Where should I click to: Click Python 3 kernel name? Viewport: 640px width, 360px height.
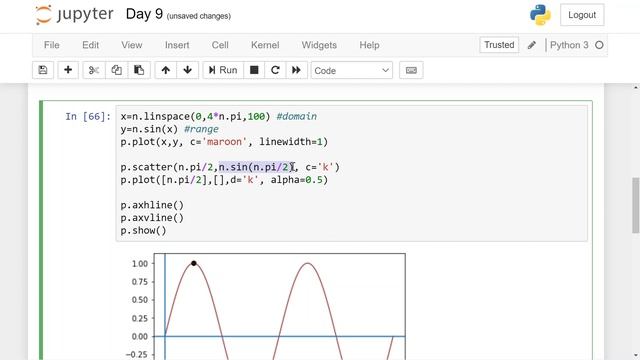tap(569, 45)
